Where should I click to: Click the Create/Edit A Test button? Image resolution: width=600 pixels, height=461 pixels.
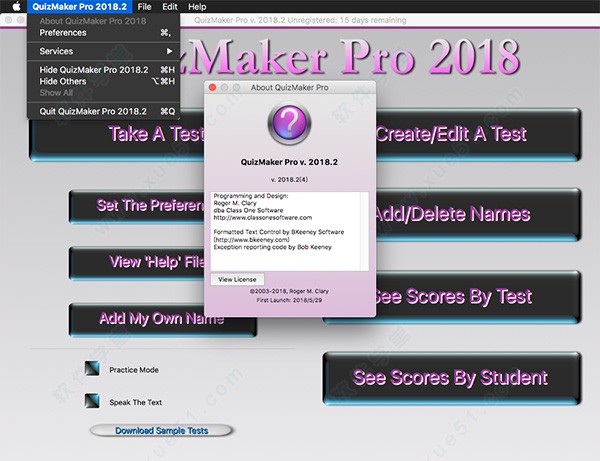click(x=478, y=135)
